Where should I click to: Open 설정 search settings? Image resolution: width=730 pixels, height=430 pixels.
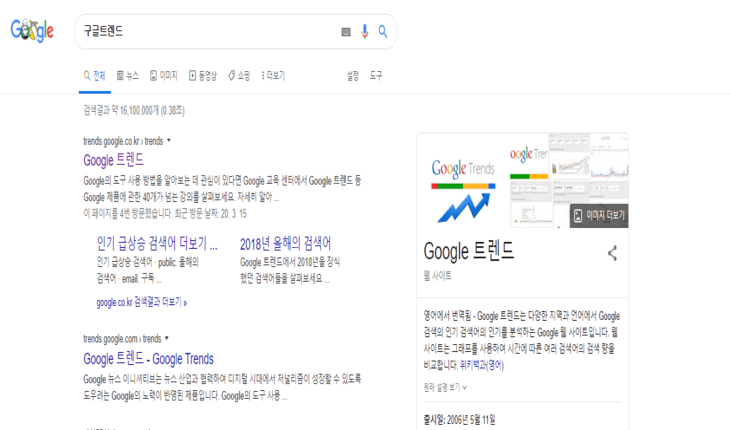pos(352,76)
